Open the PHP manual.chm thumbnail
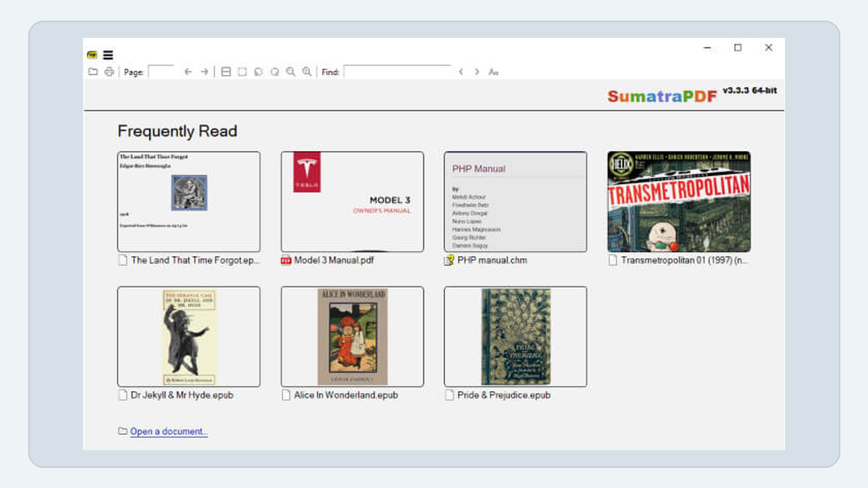 point(515,202)
